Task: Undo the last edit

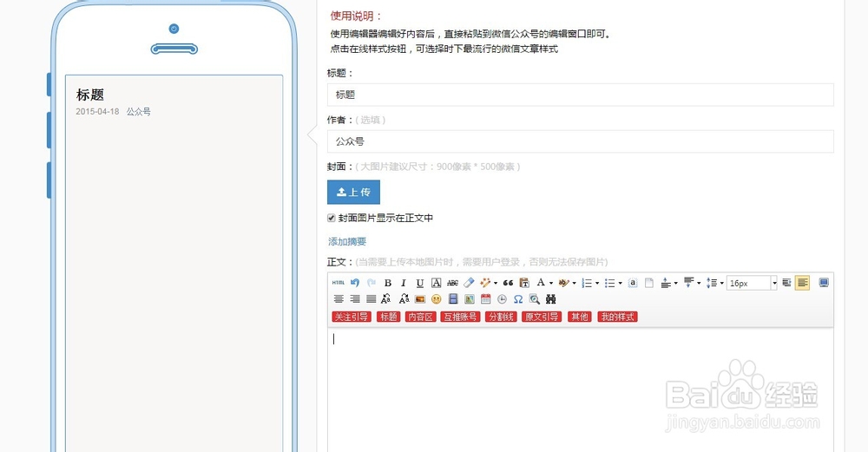Action: [355, 283]
